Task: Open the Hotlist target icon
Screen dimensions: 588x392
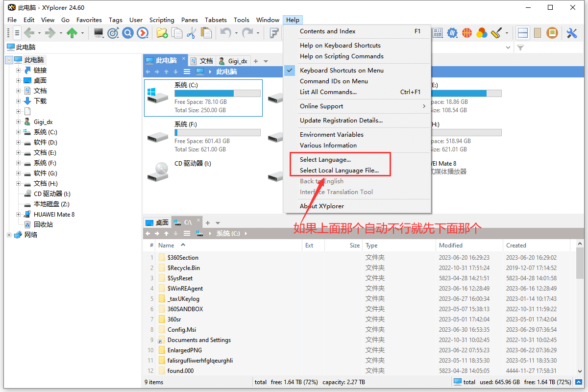Action: click(113, 33)
